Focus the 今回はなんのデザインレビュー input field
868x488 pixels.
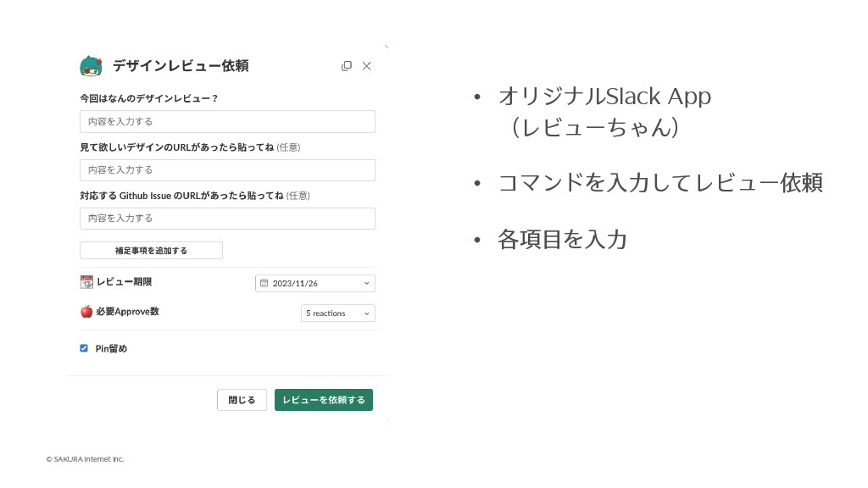(227, 121)
